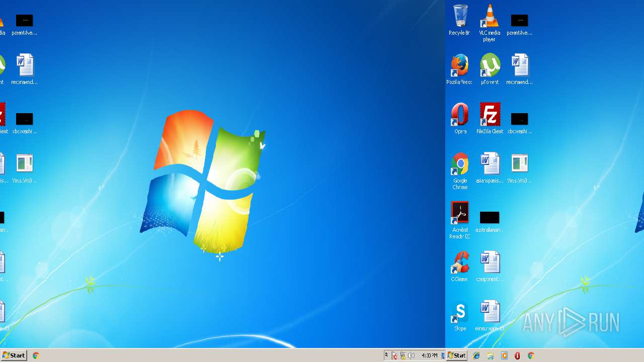Image resolution: width=644 pixels, height=362 pixels.
Task: Launch the CCleaner desktop shortcut
Action: pyautogui.click(x=460, y=266)
